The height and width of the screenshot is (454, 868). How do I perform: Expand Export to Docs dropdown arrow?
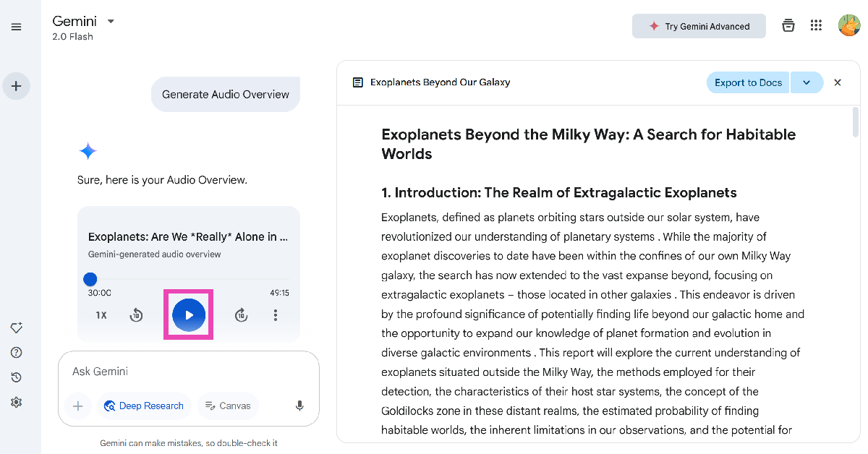(807, 82)
